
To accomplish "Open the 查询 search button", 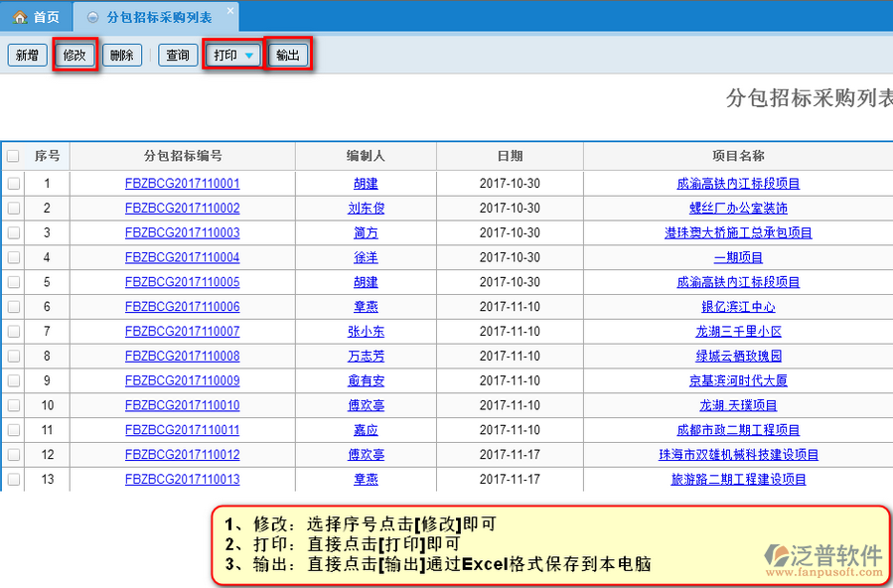I will pos(178,56).
